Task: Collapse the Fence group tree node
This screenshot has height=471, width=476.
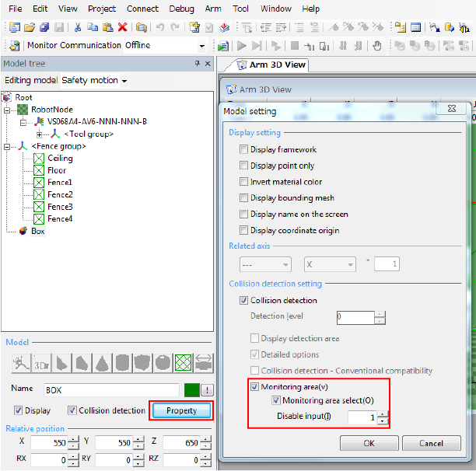Action: coord(9,146)
